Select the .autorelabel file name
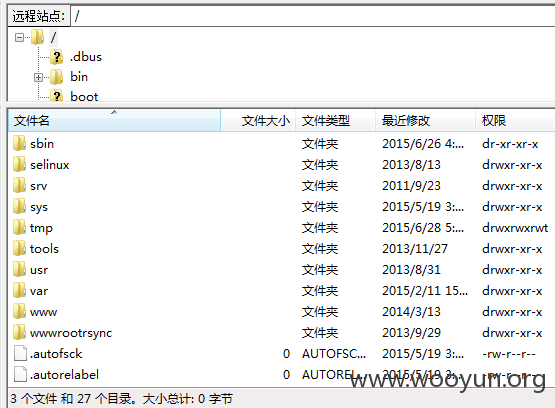Screen dimensions: 555x408 (x=64, y=374)
